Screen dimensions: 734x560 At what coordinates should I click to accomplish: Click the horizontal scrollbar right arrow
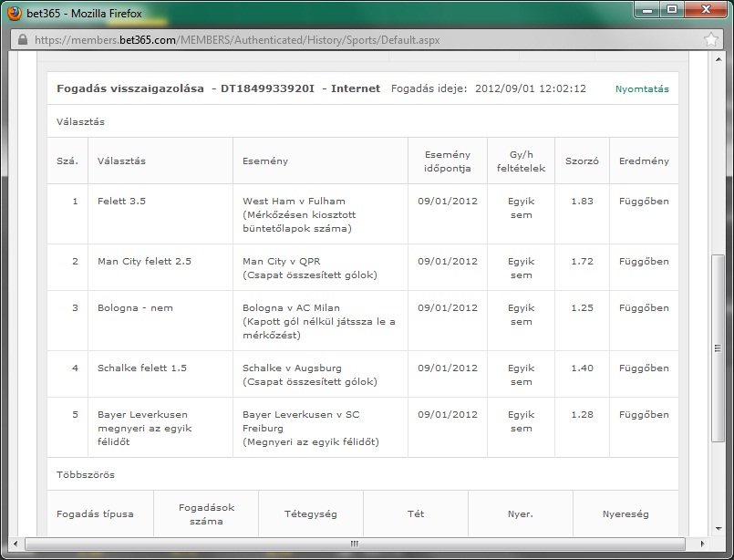point(702,544)
